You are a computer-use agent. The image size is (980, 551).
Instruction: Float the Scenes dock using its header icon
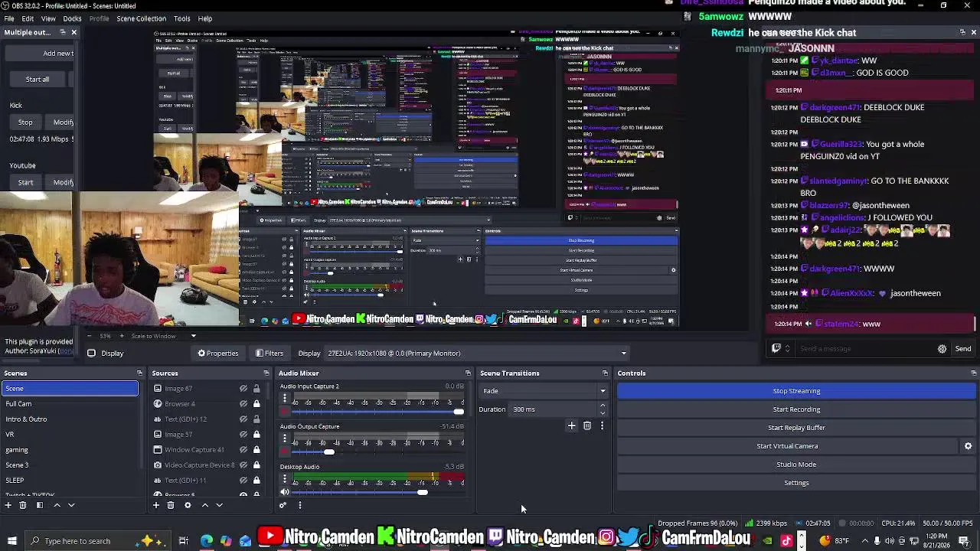(139, 373)
